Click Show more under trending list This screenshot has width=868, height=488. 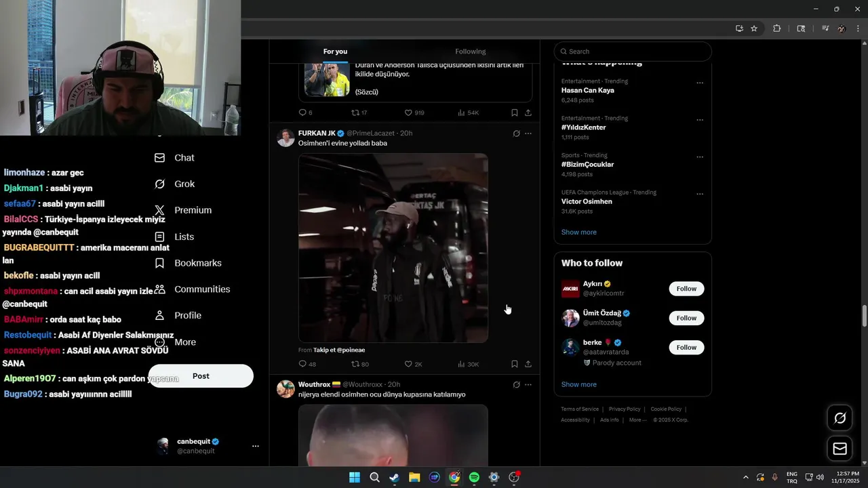(578, 232)
